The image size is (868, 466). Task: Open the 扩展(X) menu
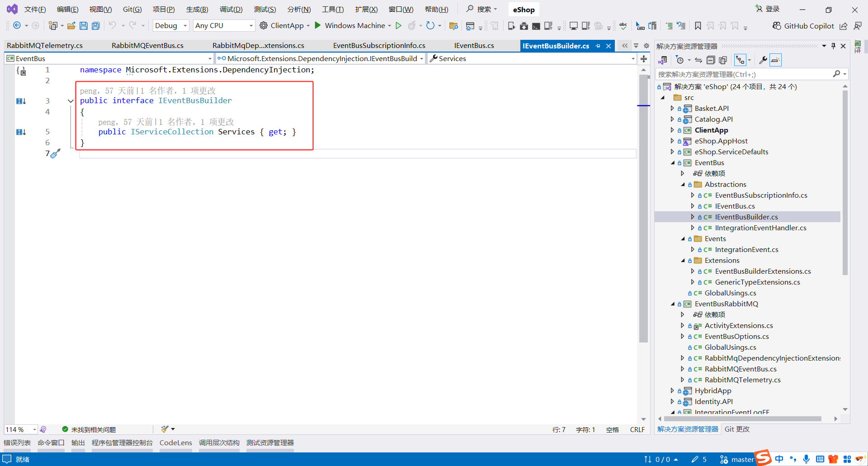tap(366, 10)
